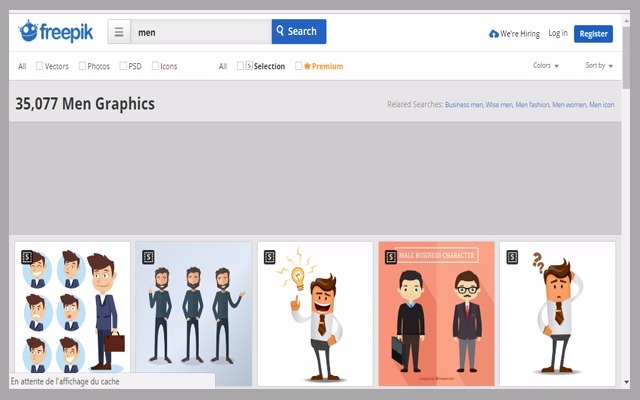640x400 pixels.
Task: Click the search field containing men
Action: click(201, 32)
